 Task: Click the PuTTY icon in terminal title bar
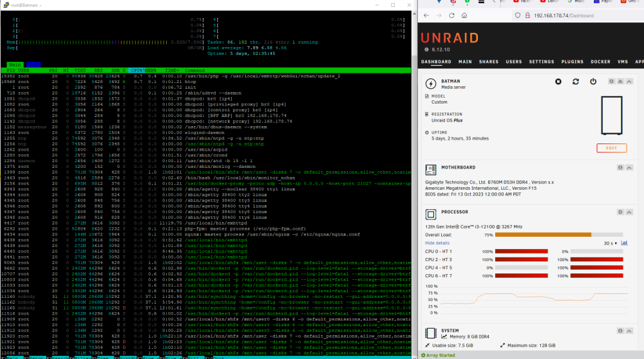coord(6,5)
